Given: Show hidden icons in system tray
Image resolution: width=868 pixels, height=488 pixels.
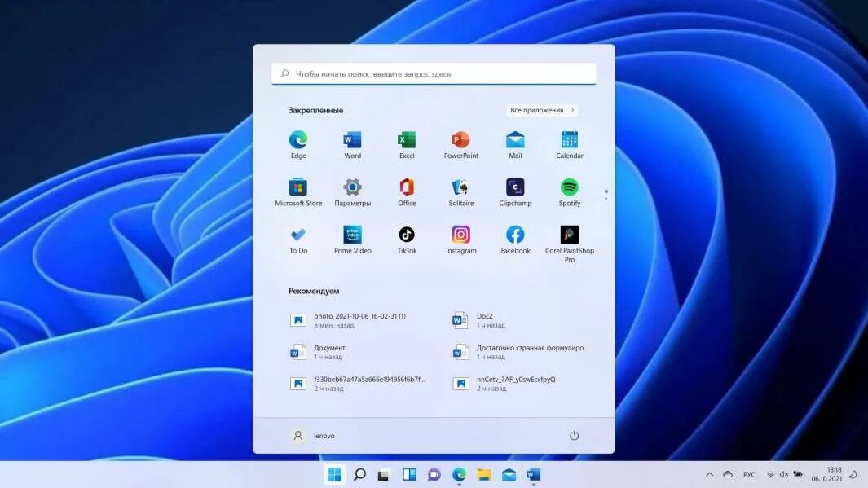Looking at the screenshot, I should coord(710,475).
